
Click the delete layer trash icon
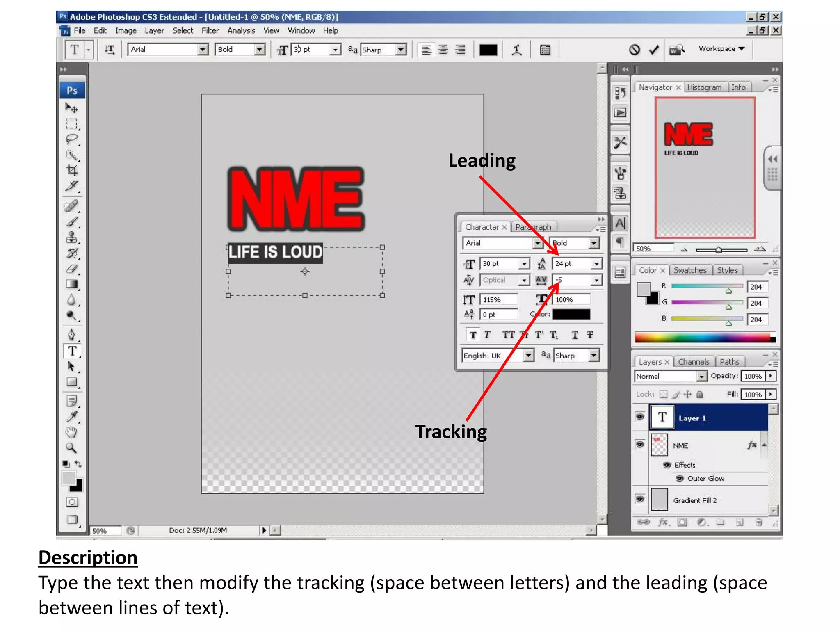(x=759, y=522)
